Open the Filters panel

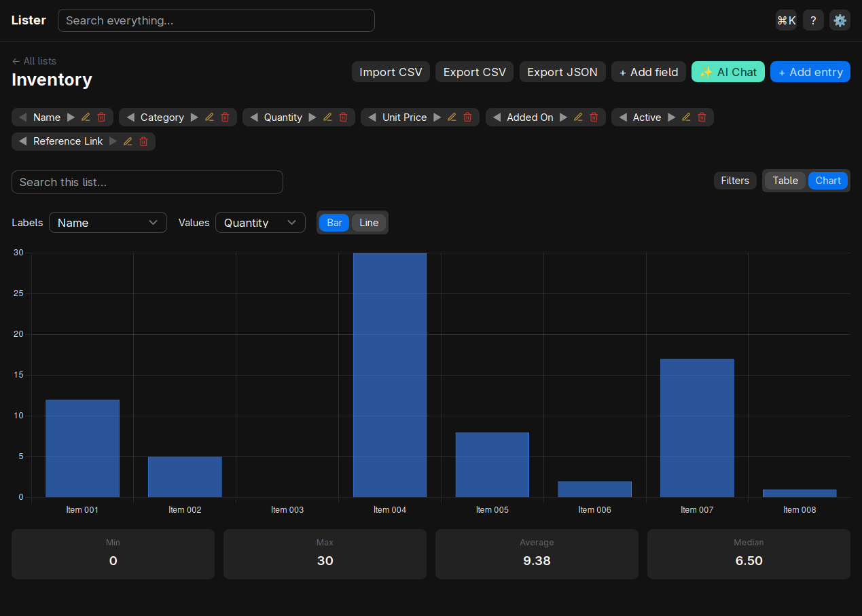[x=735, y=181]
